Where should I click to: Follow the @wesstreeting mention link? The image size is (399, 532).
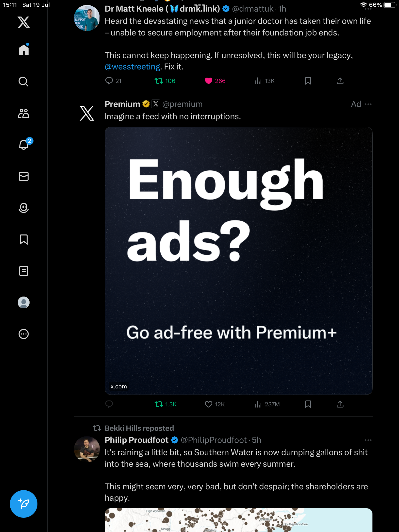click(x=133, y=67)
